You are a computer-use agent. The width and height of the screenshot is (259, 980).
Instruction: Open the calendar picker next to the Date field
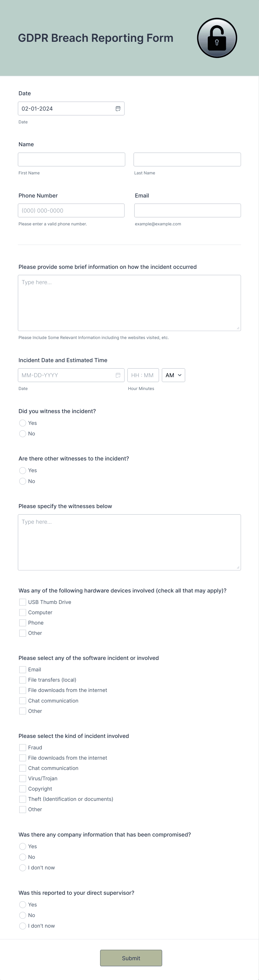[118, 108]
